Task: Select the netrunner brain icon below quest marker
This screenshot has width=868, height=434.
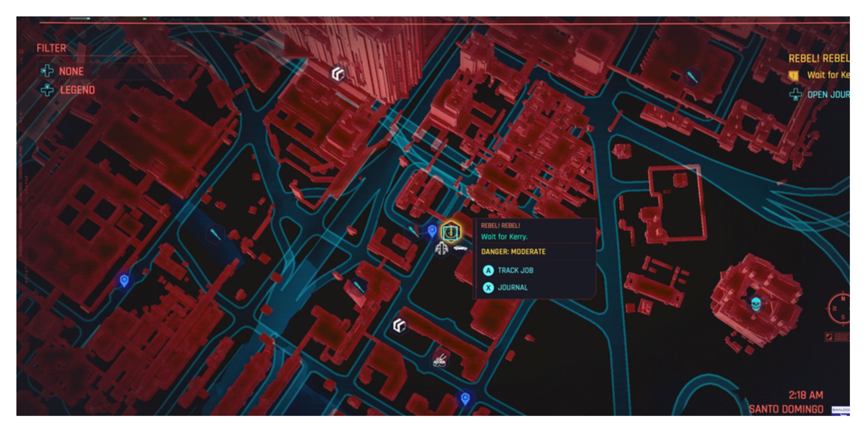Action: point(442,249)
